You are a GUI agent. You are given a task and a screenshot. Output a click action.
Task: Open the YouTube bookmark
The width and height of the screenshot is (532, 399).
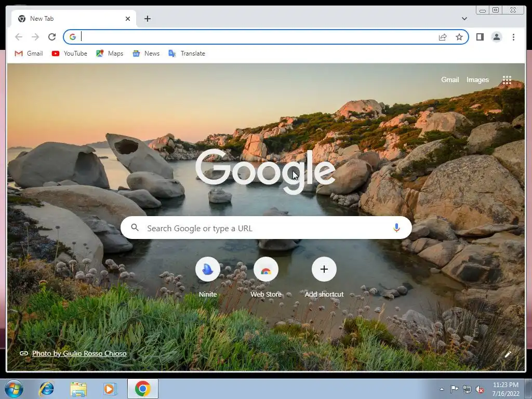[x=70, y=54]
